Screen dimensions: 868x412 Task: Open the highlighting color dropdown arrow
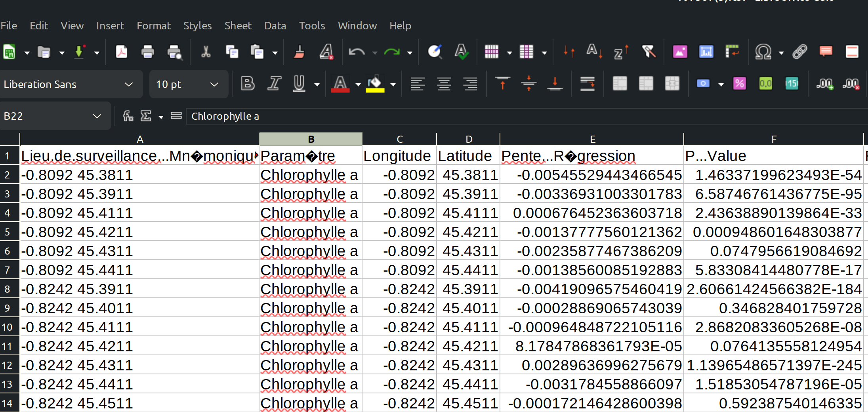(393, 84)
